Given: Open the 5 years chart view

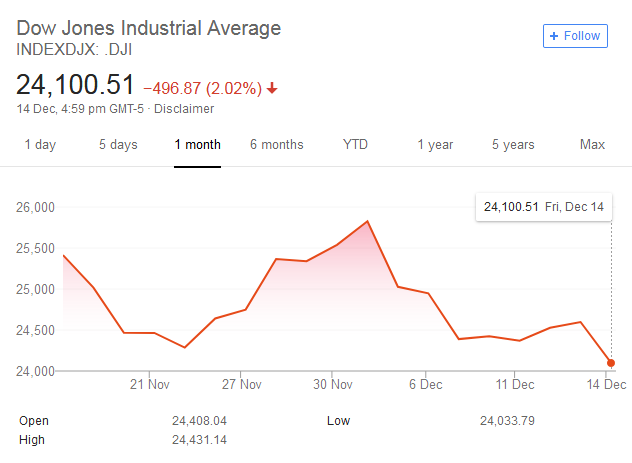Looking at the screenshot, I should coord(513,145).
